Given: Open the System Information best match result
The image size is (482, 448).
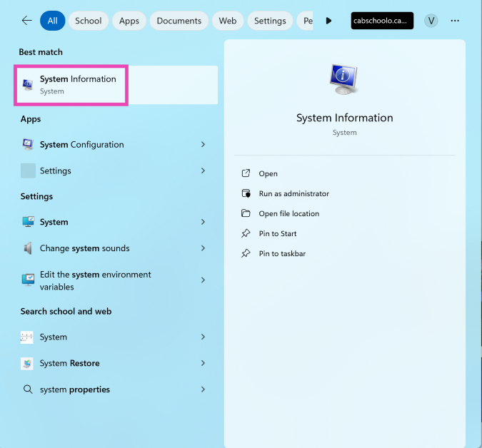Looking at the screenshot, I should click(x=71, y=85).
